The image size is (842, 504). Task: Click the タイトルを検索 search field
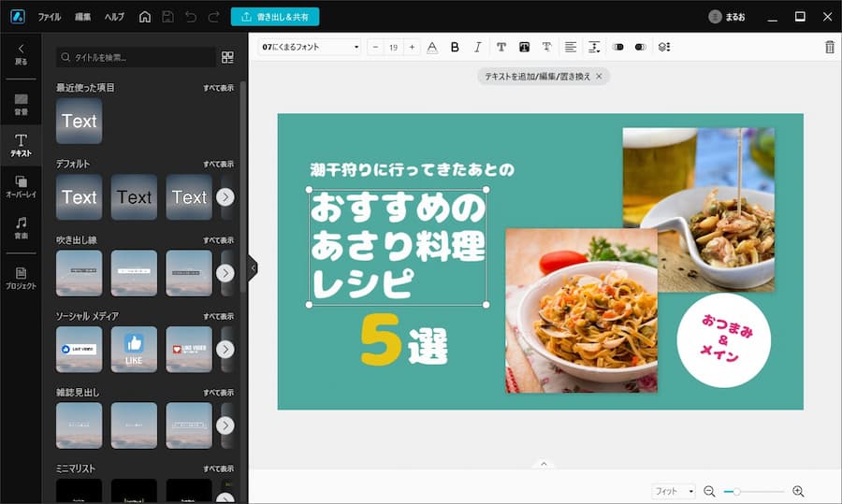[x=136, y=57]
